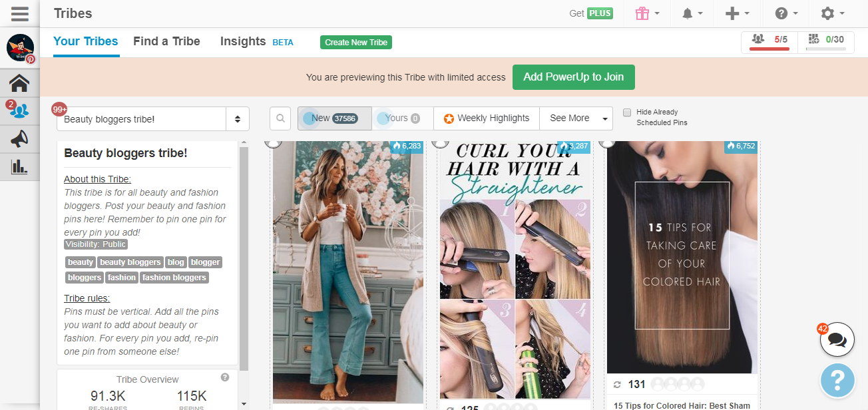868x410 pixels.
Task: Click the Home icon in sidebar
Action: pos(19,83)
